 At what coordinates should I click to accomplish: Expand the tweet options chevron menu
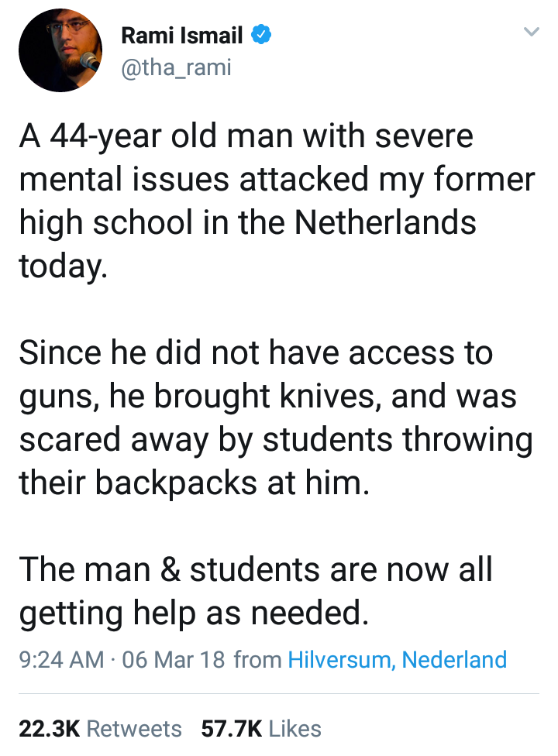tap(531, 33)
